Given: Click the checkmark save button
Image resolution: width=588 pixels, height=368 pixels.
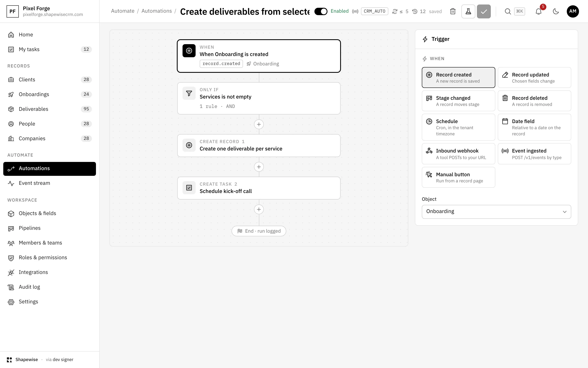Looking at the screenshot, I should click(x=484, y=11).
